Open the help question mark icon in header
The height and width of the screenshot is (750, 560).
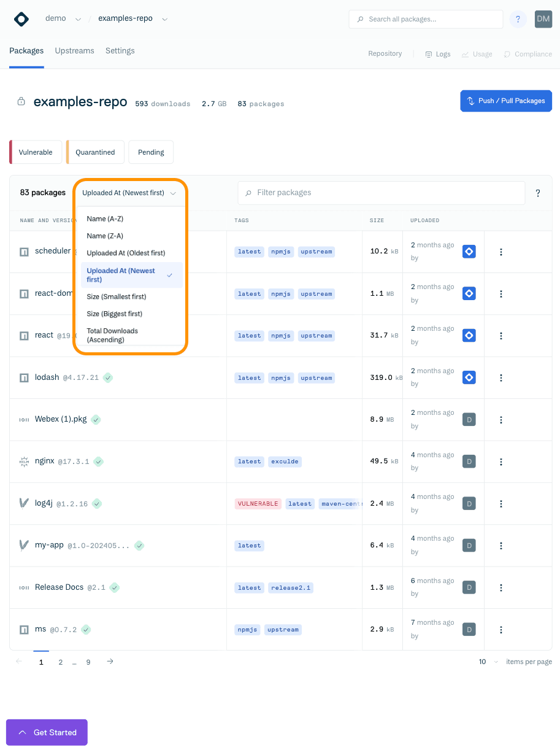pyautogui.click(x=518, y=19)
